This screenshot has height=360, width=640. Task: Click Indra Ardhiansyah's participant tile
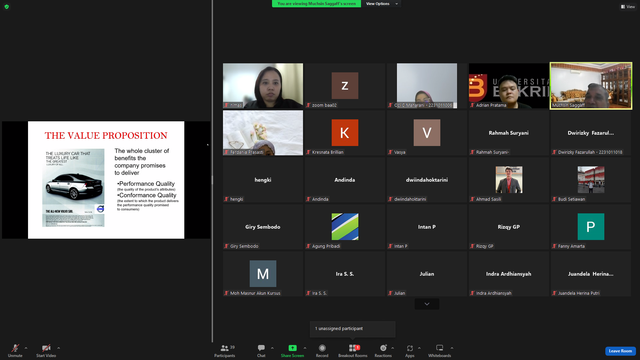509,273
